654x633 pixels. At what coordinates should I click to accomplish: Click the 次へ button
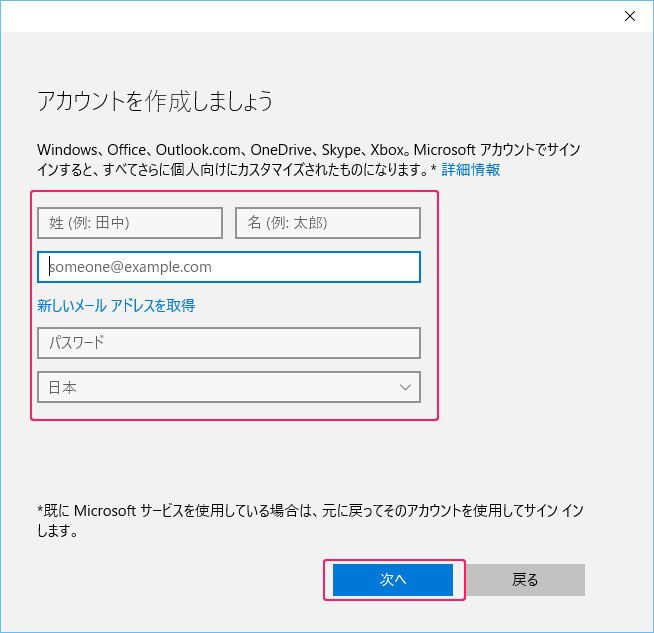click(393, 580)
